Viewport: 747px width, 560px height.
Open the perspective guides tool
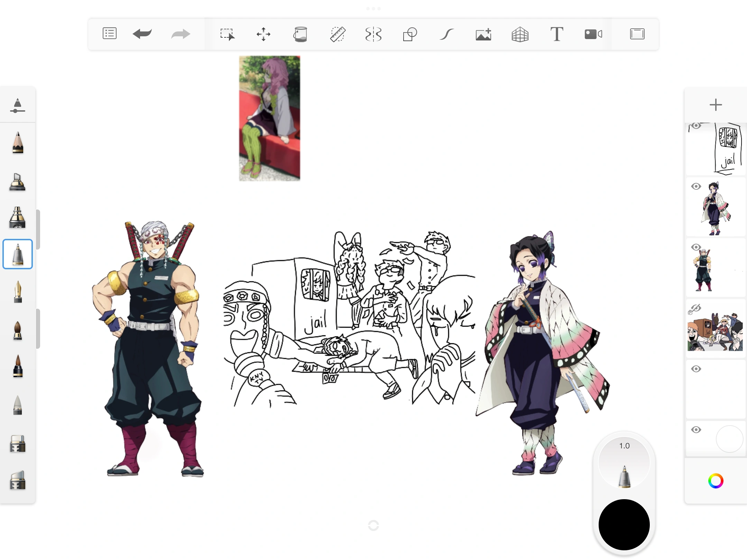(x=520, y=34)
